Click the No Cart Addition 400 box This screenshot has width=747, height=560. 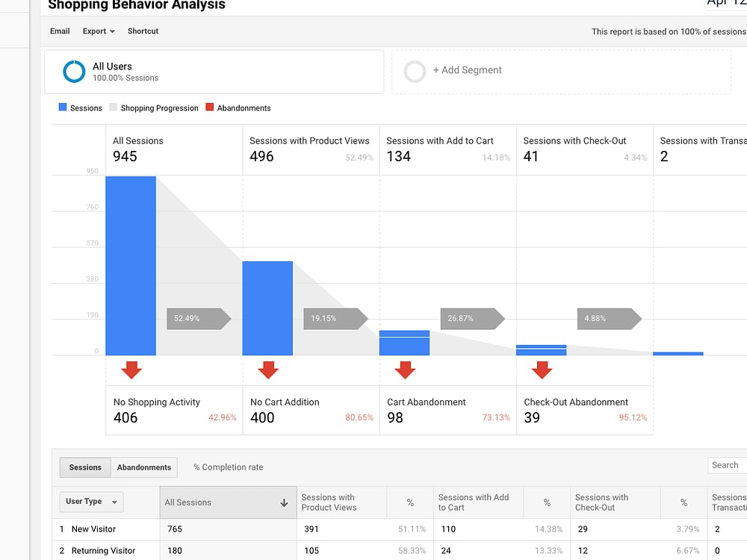tap(311, 410)
